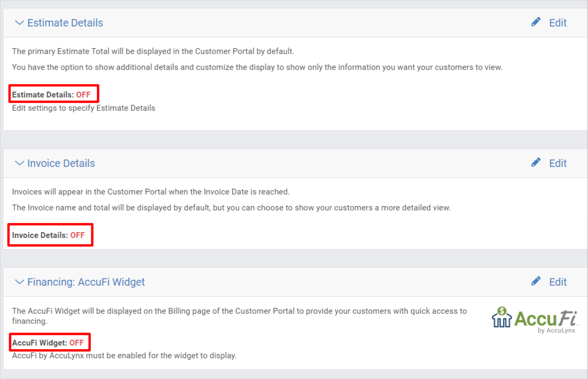Click 'Edit settings to specify Estimate Details' text

tap(84, 108)
